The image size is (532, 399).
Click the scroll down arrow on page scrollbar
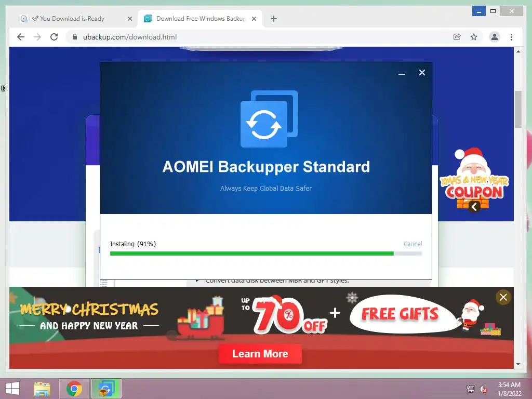518,364
